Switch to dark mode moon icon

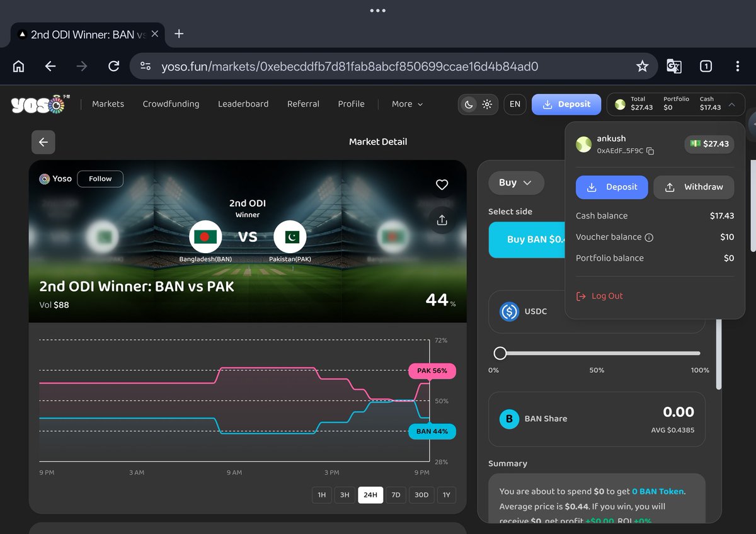(x=469, y=105)
